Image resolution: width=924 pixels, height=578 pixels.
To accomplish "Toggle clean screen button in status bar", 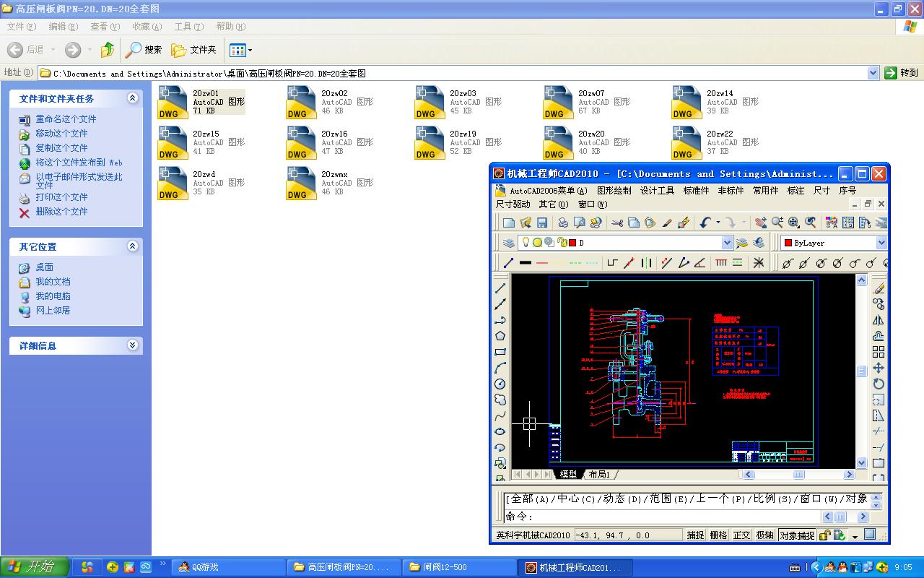I will [x=870, y=535].
